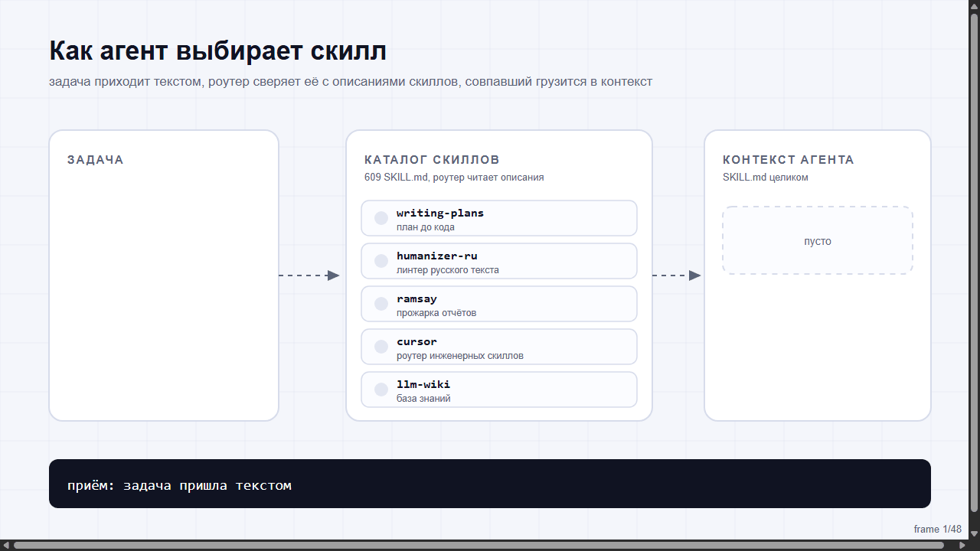This screenshot has height=551, width=980.
Task: Click the circle indicator beside humanizer-ru
Action: 381,262
